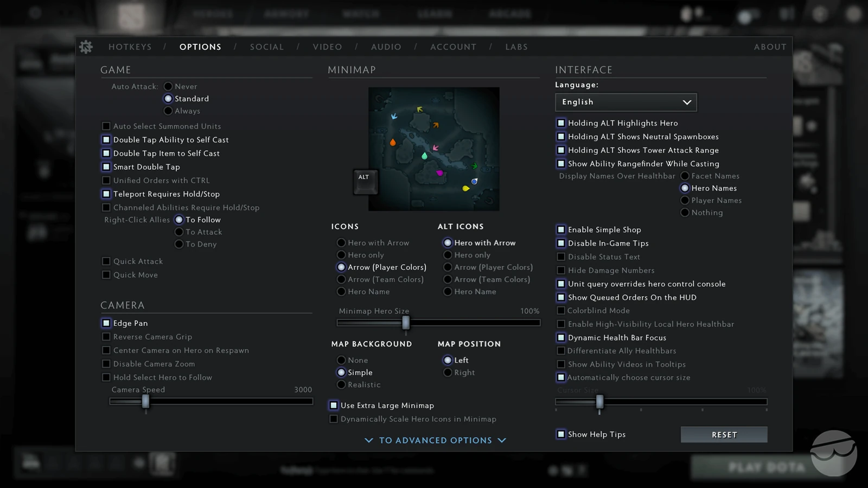Enable Quick Move checkbox
The height and width of the screenshot is (488, 868).
coord(106,275)
